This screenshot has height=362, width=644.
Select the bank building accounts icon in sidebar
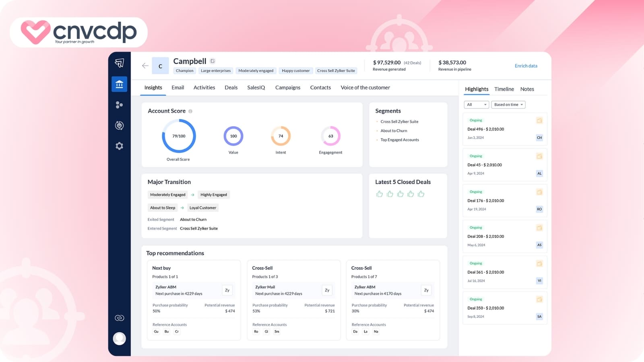[x=119, y=84]
